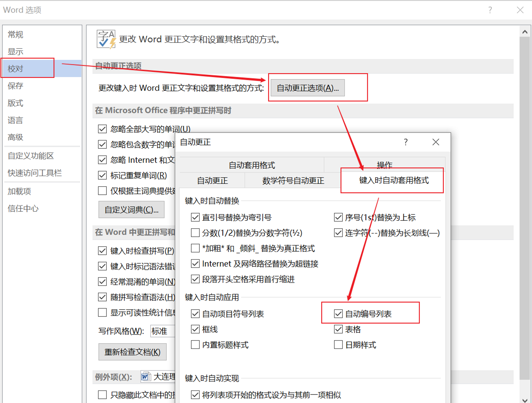532x403 pixels.
Task: Open help in the 自动更正 dialog
Action: point(405,142)
